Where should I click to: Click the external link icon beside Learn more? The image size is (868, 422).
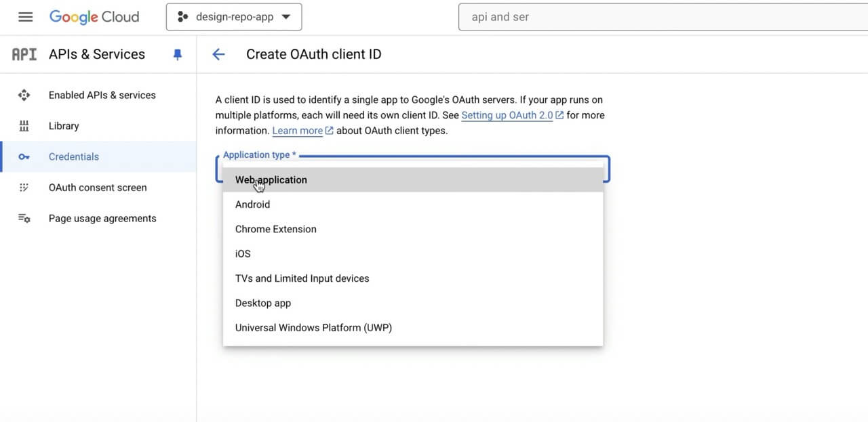coord(330,130)
